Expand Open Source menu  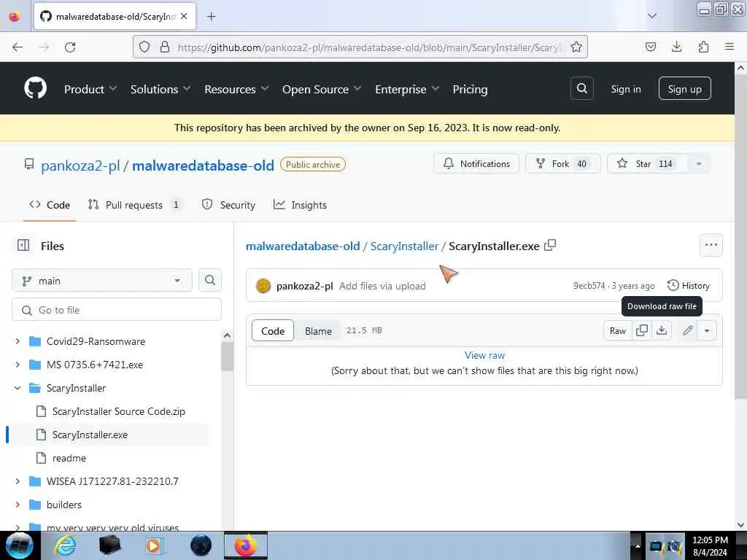(322, 89)
